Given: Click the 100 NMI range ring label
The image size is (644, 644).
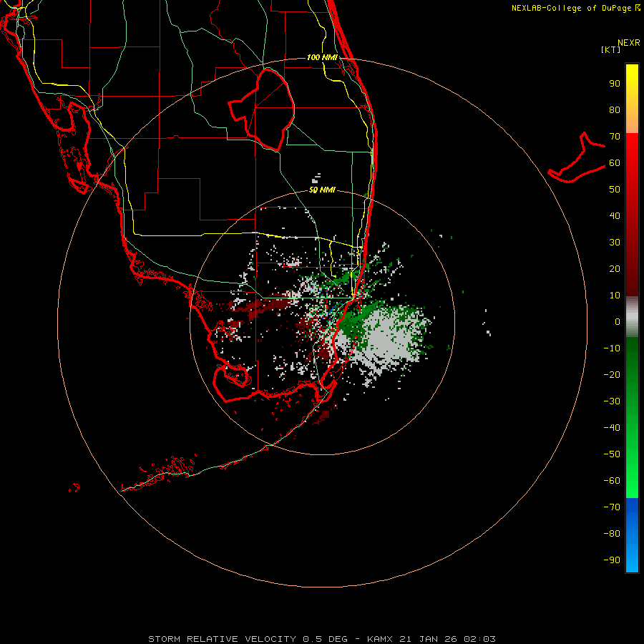Looking at the screenshot, I should tap(323, 57).
